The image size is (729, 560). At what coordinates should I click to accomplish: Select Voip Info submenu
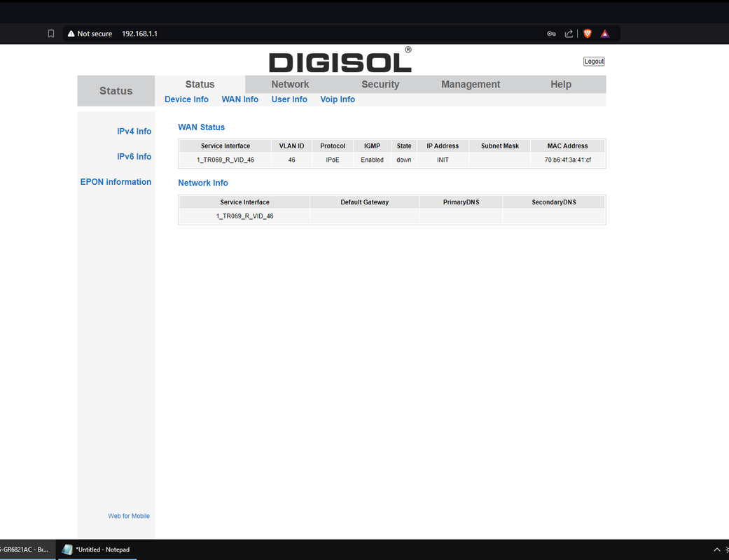pos(338,99)
